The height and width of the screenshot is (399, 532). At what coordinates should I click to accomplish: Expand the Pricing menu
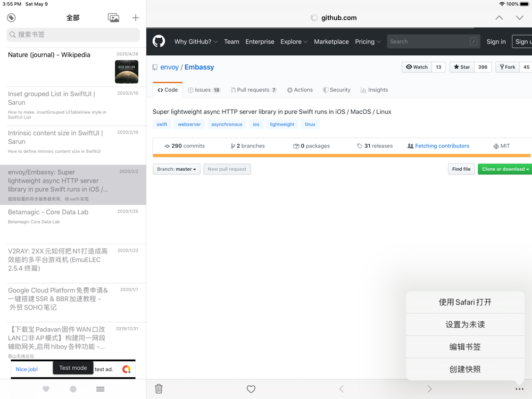click(x=368, y=41)
